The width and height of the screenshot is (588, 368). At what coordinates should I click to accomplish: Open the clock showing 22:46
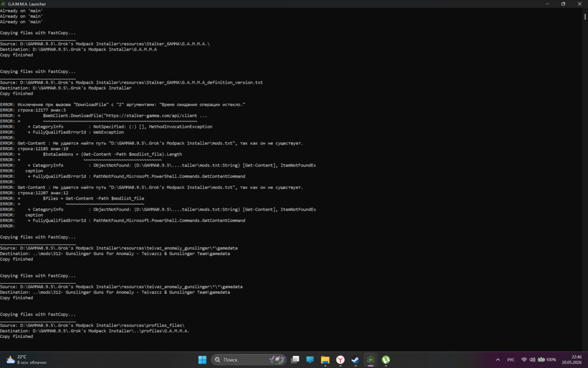572,360
